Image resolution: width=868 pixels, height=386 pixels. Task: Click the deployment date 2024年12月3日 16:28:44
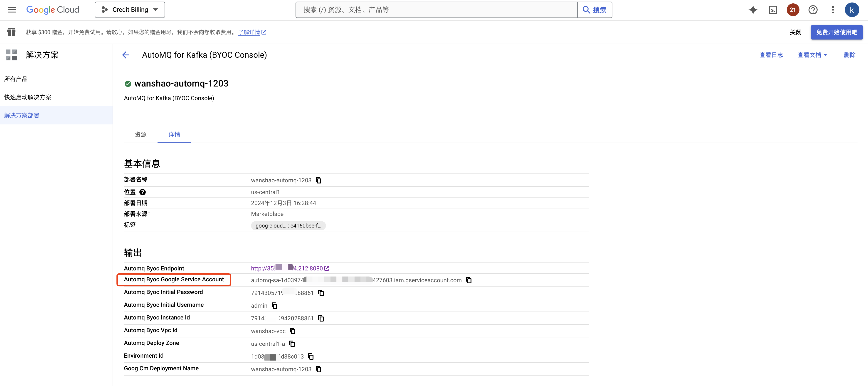pyautogui.click(x=283, y=203)
